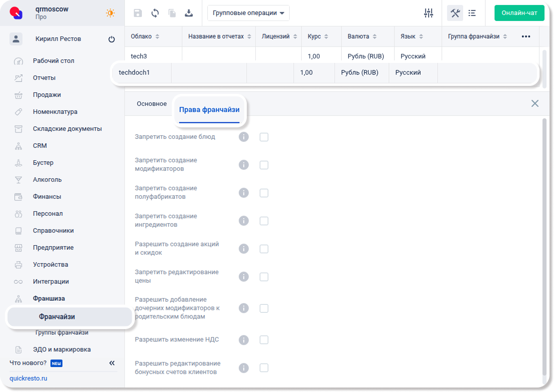Check 'Запретить редактирование цены' checkbox

pos(264,277)
